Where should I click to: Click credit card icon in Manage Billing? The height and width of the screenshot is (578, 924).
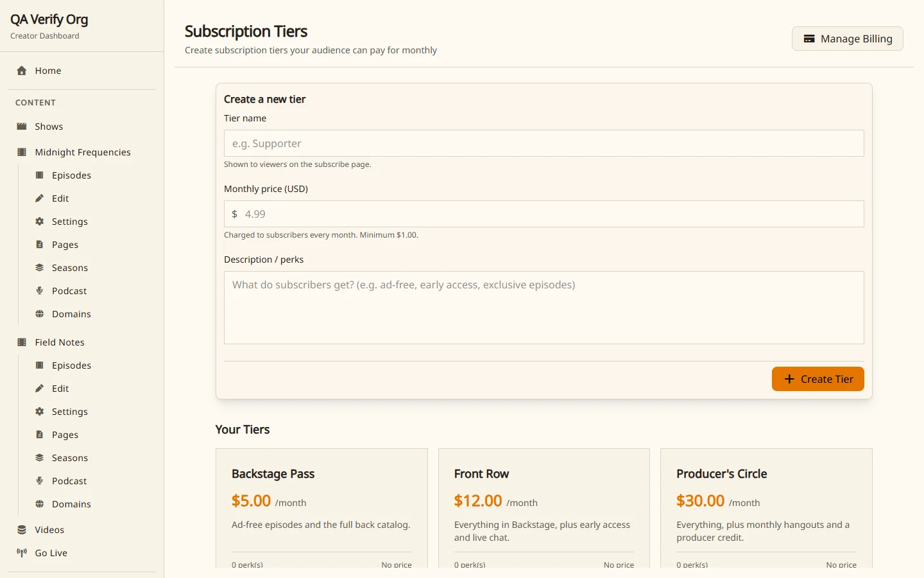[809, 39]
